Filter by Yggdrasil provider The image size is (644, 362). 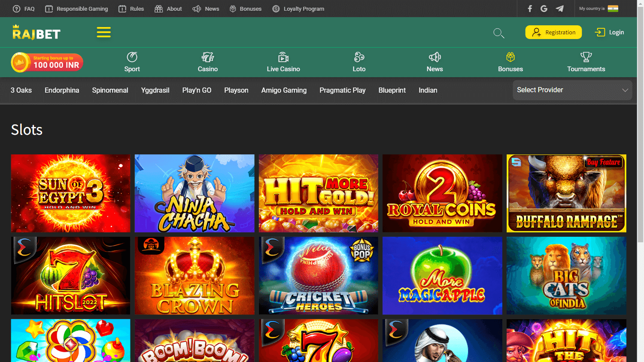point(155,90)
